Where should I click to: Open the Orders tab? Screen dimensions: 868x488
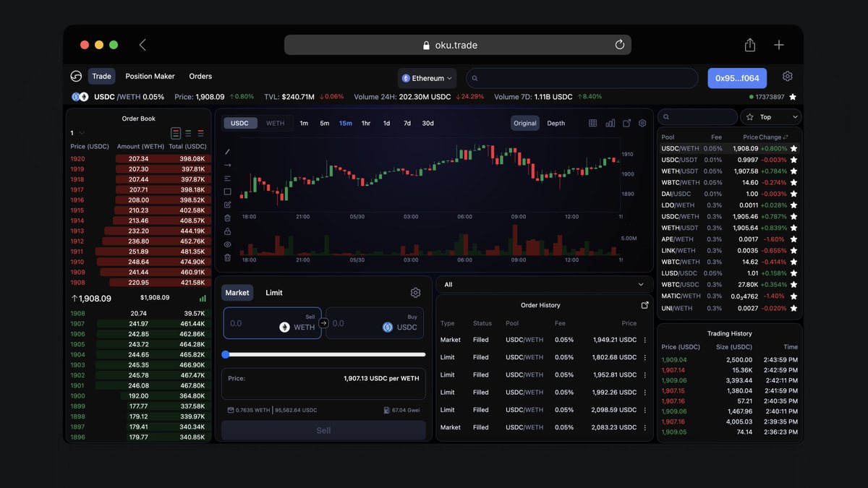click(200, 76)
